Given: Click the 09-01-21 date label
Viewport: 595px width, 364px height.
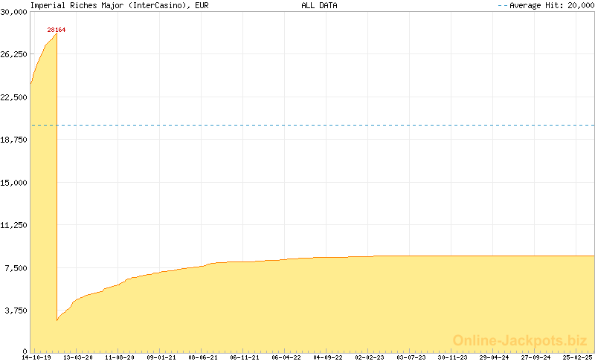Looking at the screenshot, I should coord(161,357).
